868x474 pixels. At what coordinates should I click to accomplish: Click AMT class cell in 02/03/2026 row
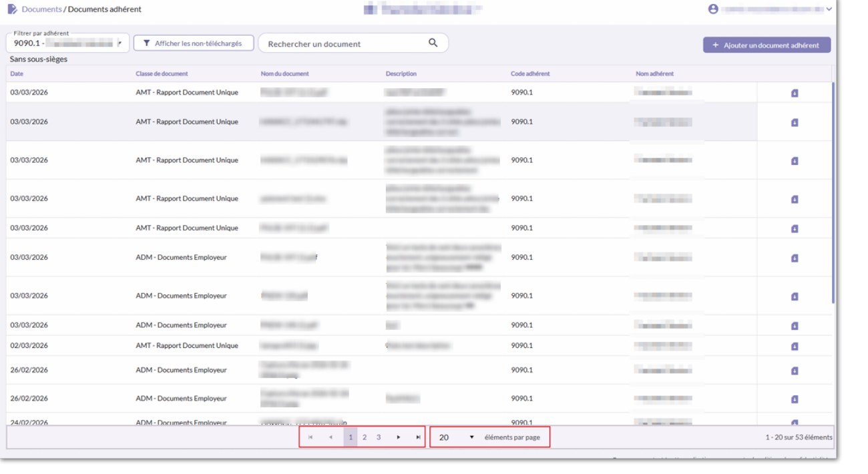pos(187,346)
